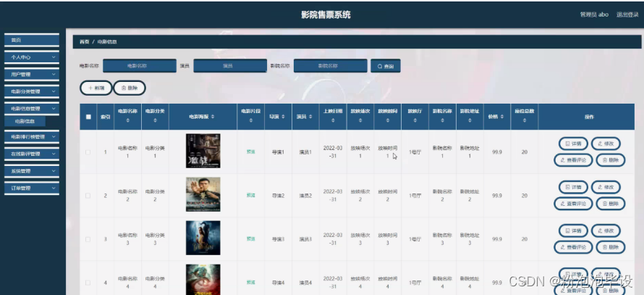Click 删除 in 电影名称3 row
Screen dimensions: 644x295
611,247
